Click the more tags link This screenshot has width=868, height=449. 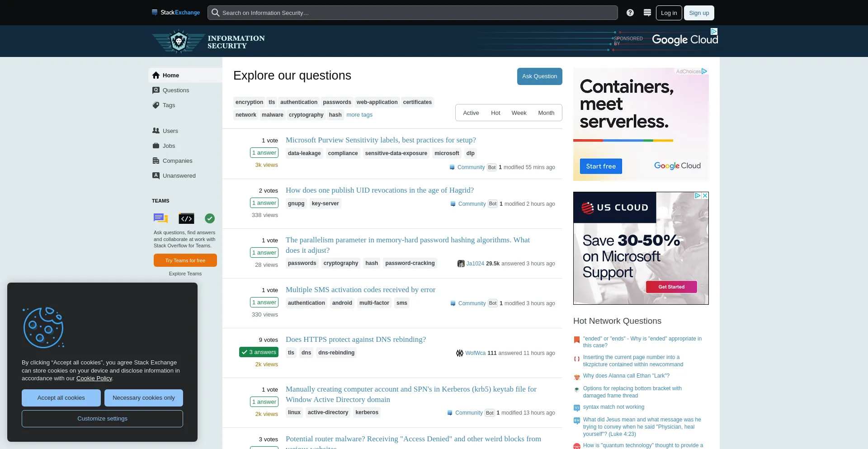coord(359,115)
